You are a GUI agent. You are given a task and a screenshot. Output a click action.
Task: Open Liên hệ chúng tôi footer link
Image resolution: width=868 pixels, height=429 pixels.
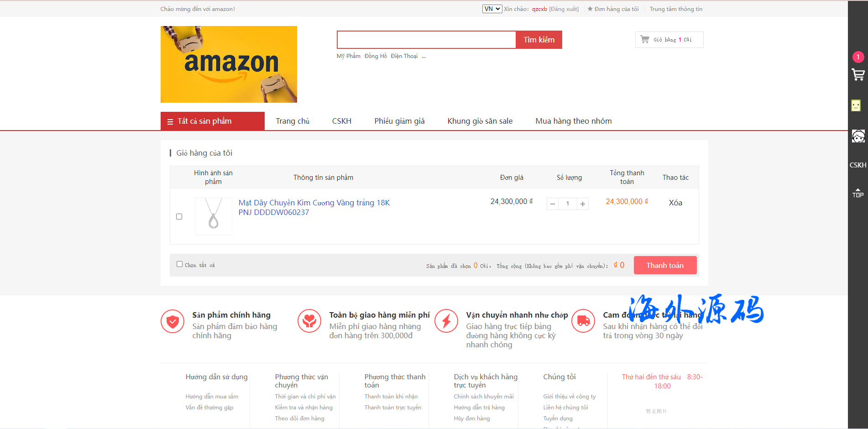coord(566,408)
